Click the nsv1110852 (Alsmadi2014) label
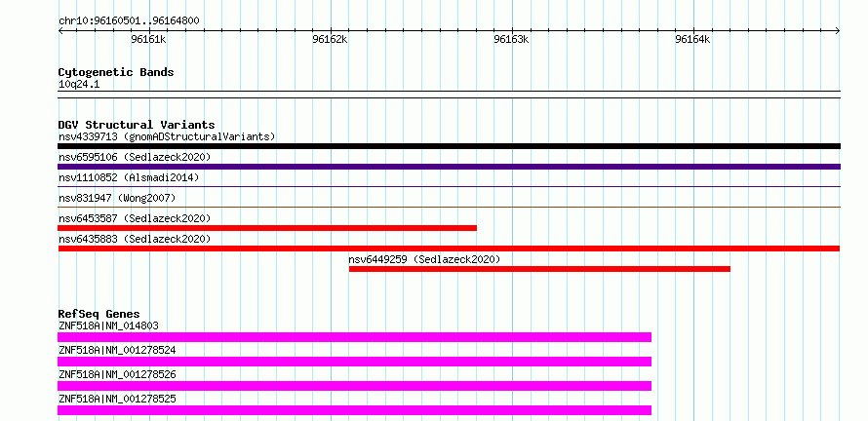 [x=129, y=177]
